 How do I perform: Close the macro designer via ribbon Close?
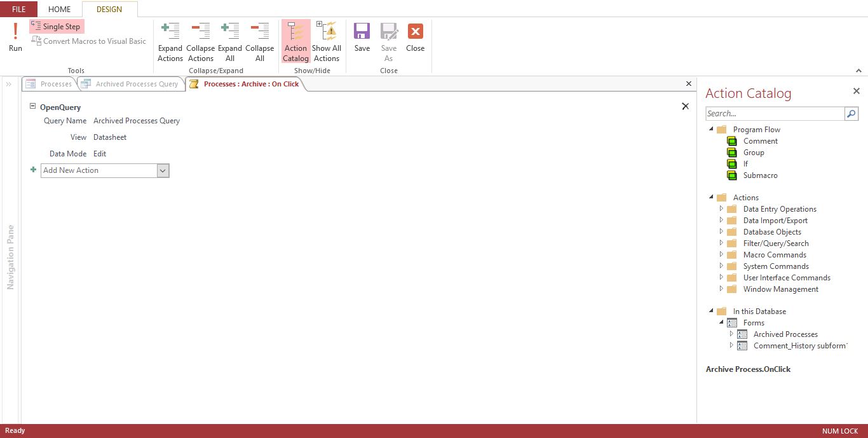[x=416, y=37]
